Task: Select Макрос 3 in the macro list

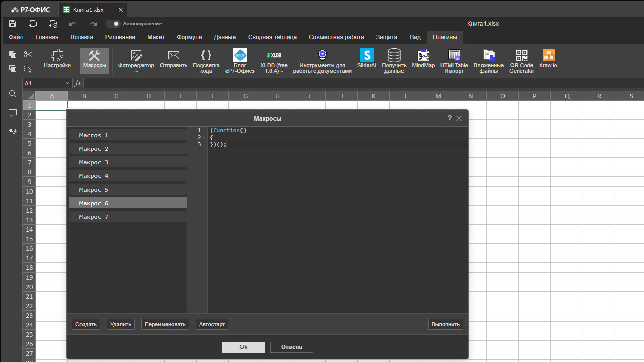Action: coord(128,162)
